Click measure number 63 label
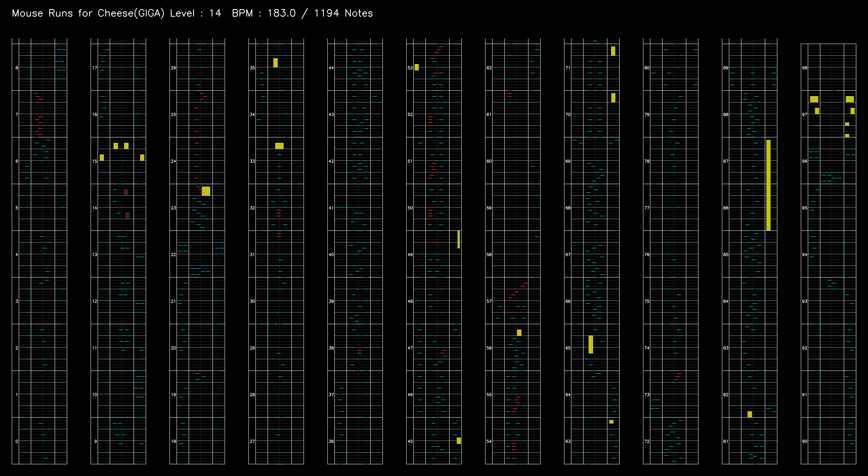 coord(568,441)
